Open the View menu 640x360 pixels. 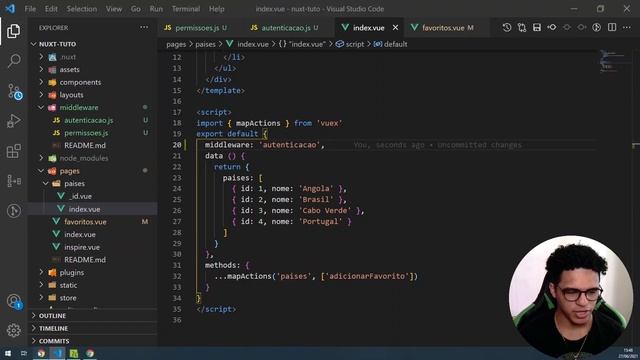pyautogui.click(x=114, y=9)
